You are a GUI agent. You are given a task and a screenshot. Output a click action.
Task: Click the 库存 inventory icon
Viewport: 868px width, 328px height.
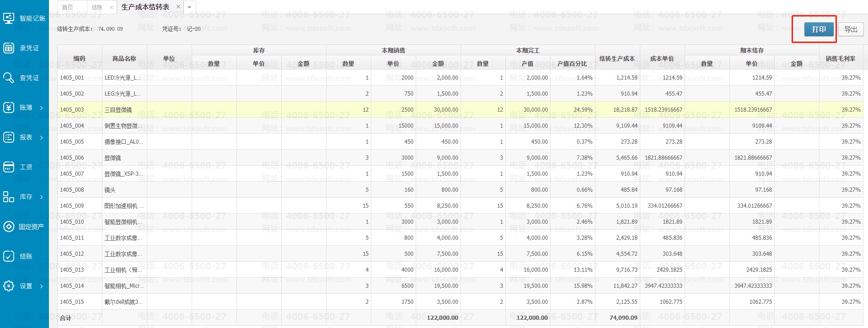(9, 197)
